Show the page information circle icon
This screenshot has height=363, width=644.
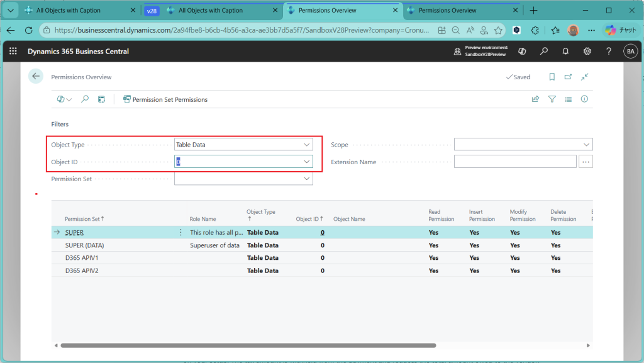point(584,99)
